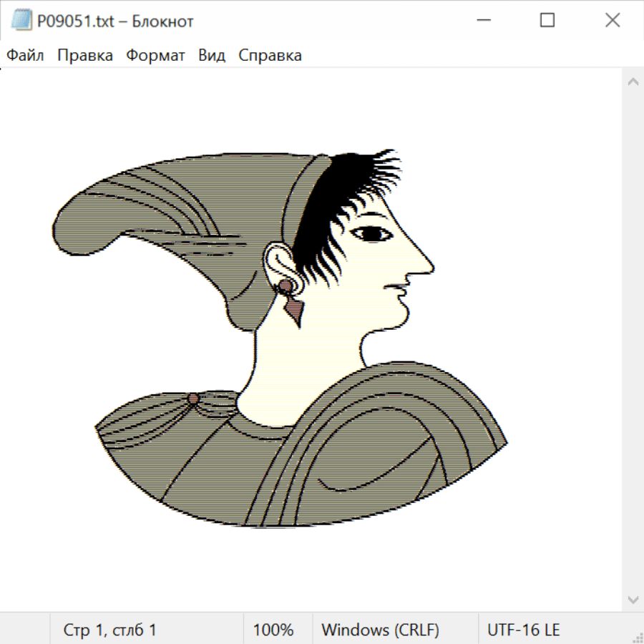Open the Вид menu
This screenshot has width=644, height=644.
pyautogui.click(x=212, y=56)
